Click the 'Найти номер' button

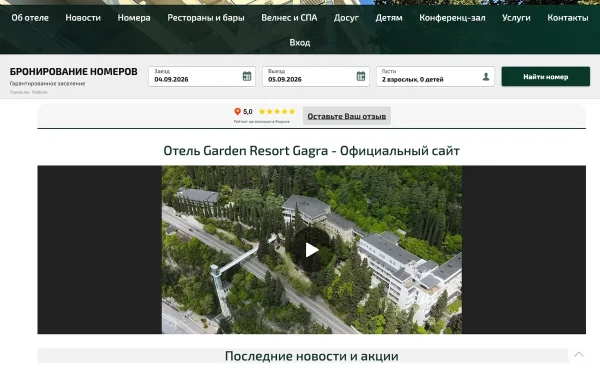click(x=546, y=77)
